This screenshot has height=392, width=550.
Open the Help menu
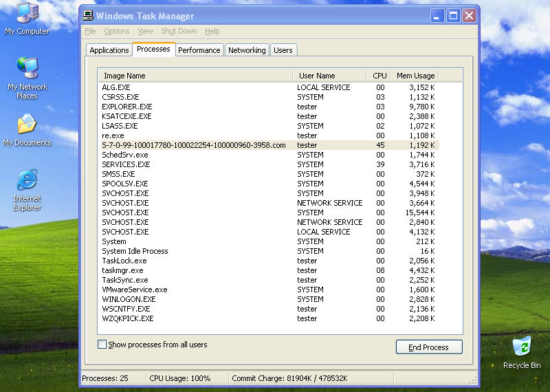point(212,31)
